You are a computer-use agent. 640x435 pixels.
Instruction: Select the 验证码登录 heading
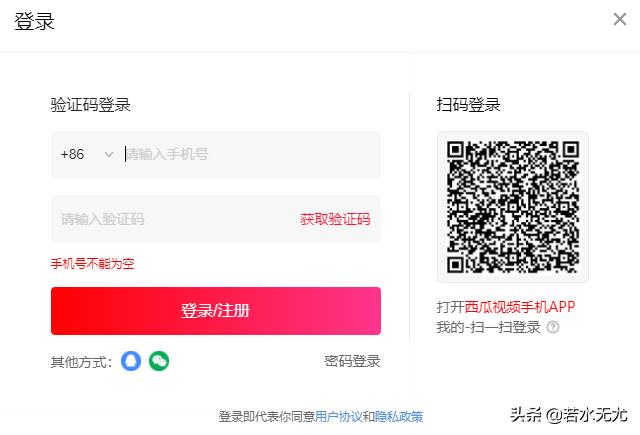click(91, 105)
